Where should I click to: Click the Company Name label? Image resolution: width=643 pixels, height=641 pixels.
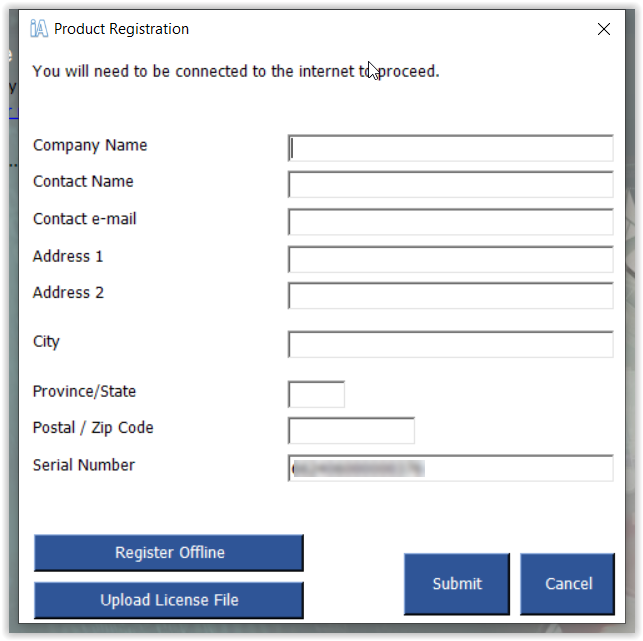[x=90, y=145]
